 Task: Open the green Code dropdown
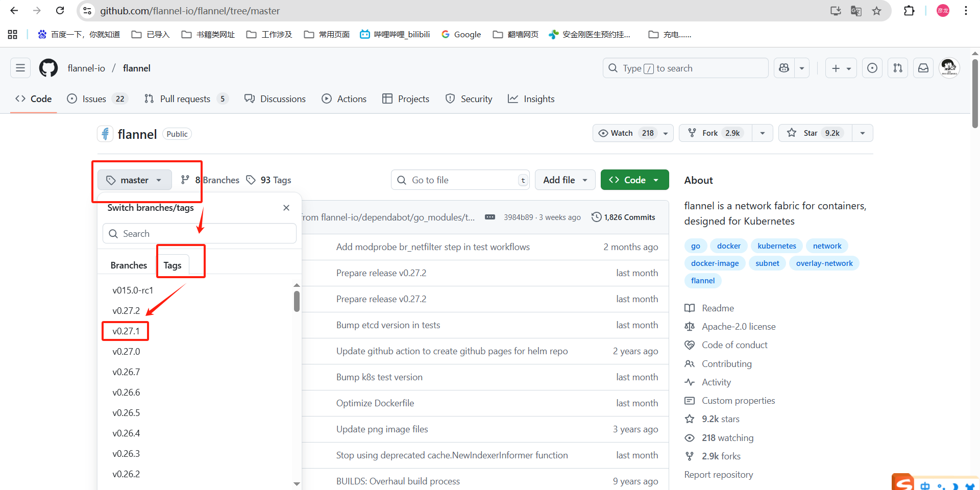click(x=634, y=180)
